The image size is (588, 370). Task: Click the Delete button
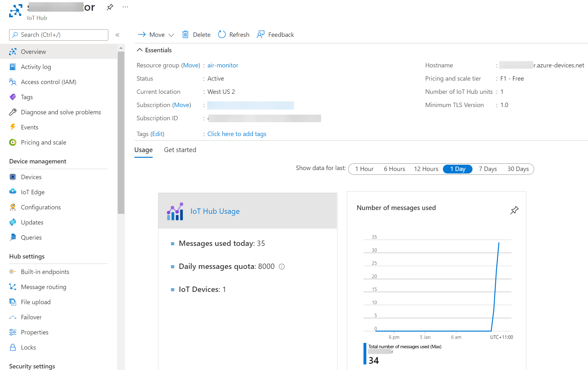coord(196,35)
